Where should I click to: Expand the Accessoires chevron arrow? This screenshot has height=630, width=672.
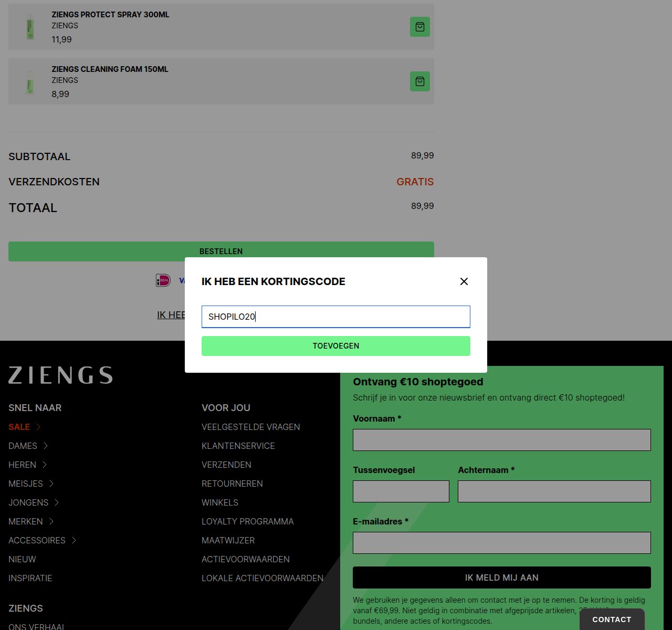click(x=74, y=540)
